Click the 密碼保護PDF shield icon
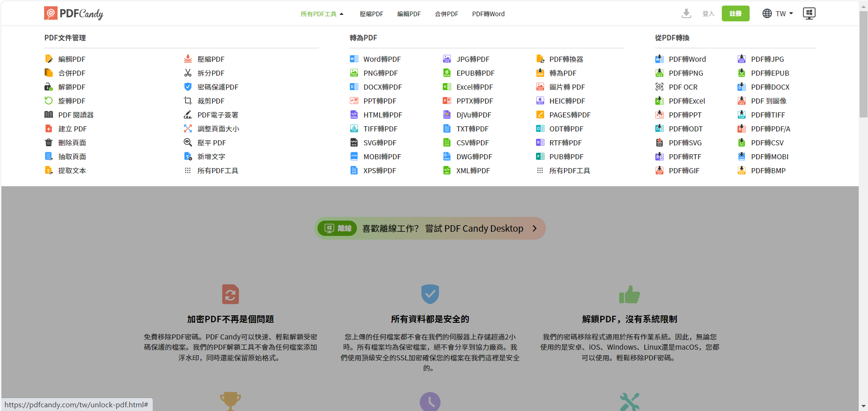868x411 pixels. point(188,87)
